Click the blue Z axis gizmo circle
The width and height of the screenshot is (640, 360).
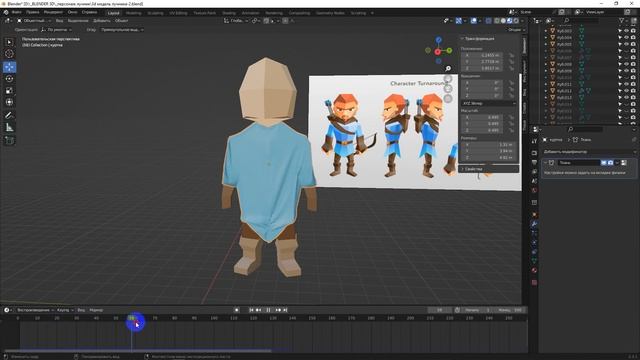tap(438, 40)
